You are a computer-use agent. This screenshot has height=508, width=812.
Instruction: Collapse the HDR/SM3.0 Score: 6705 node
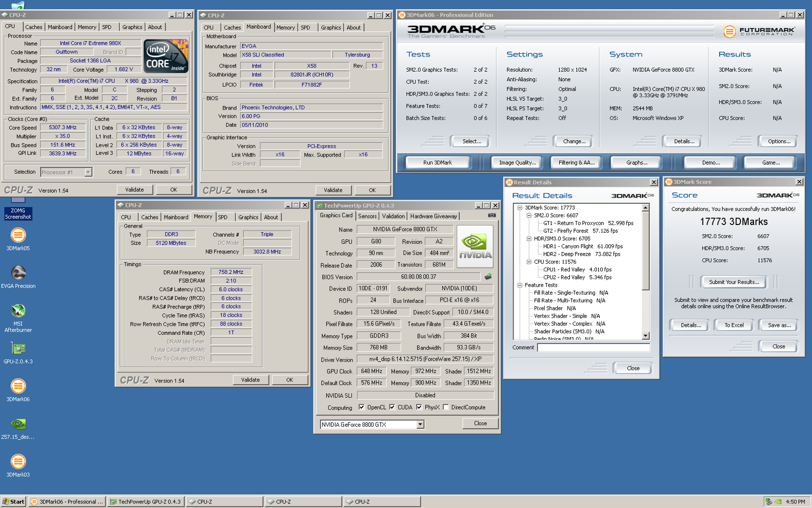[x=529, y=239]
